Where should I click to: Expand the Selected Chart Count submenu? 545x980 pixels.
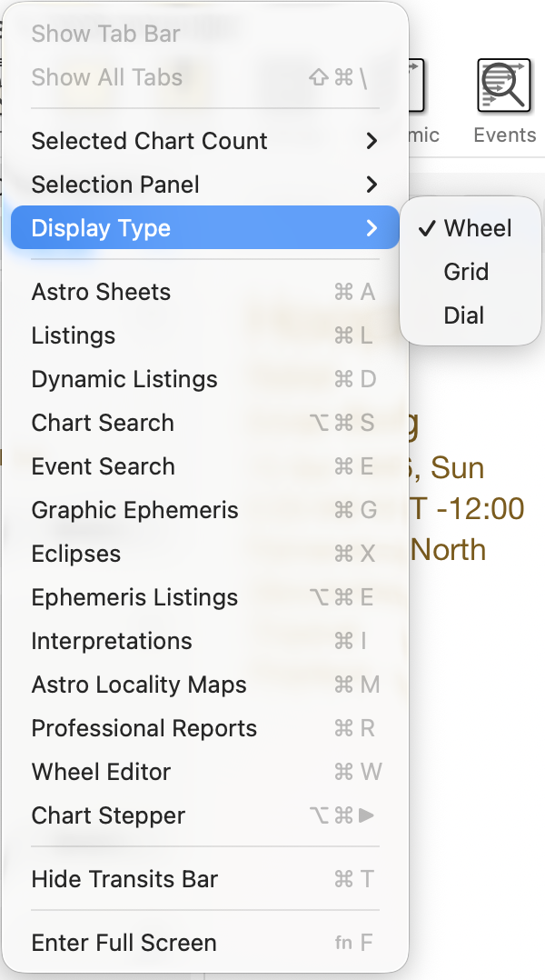point(149,141)
